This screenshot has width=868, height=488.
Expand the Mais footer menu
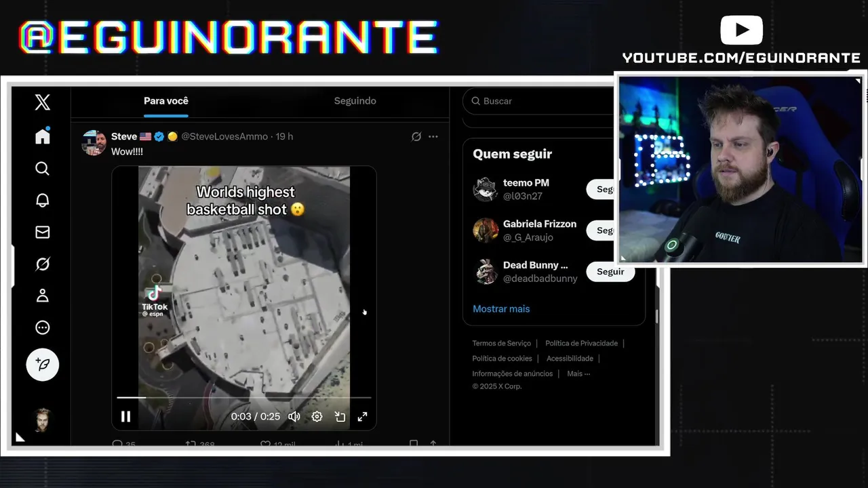[578, 373]
